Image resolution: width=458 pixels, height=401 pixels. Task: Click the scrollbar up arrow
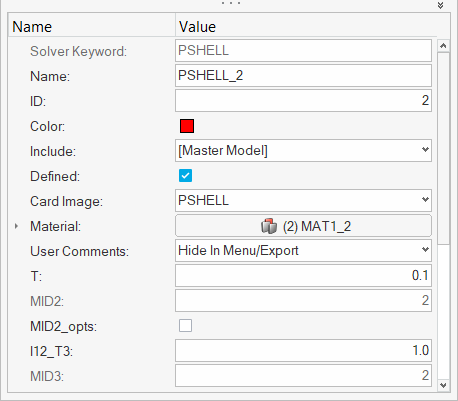(443, 46)
